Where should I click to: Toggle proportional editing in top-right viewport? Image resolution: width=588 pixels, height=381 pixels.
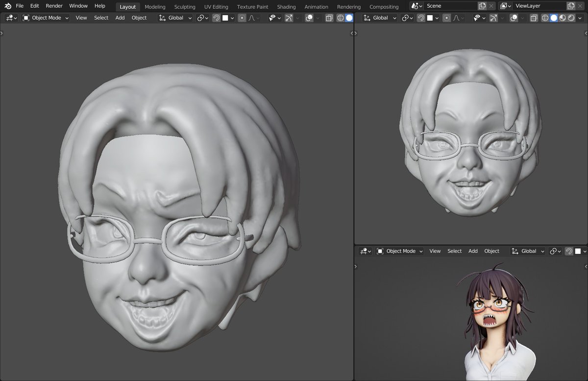(447, 18)
